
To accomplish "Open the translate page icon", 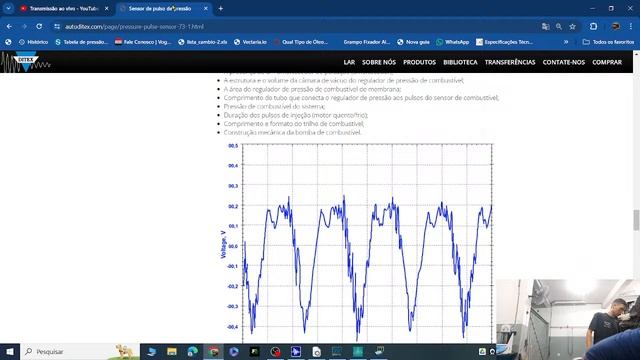I will click(546, 27).
